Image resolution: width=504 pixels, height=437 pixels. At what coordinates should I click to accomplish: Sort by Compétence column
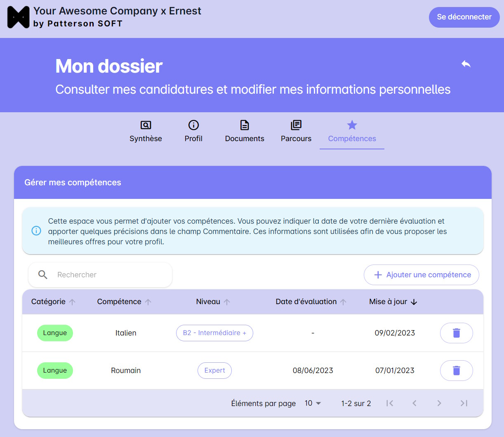[x=124, y=302]
